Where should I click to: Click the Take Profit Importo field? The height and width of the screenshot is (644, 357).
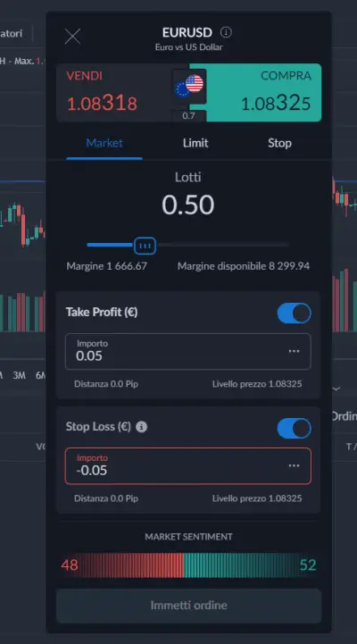click(x=188, y=352)
